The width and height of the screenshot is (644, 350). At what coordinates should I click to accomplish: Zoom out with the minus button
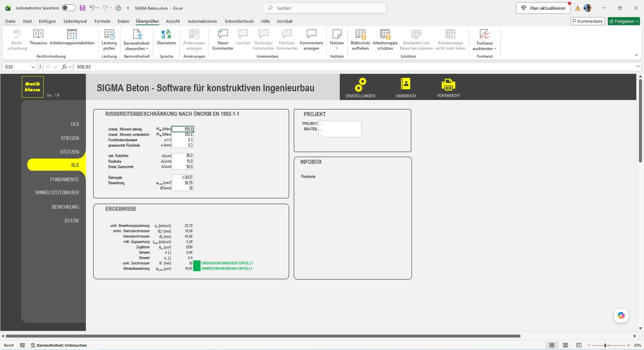[589, 345]
